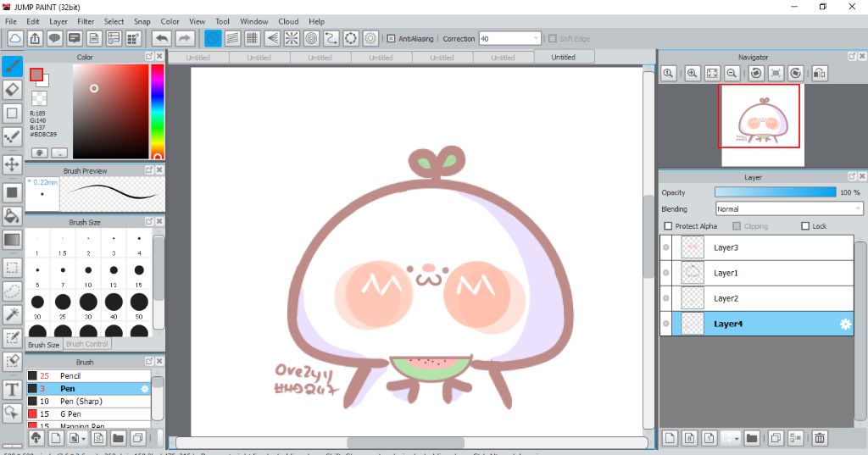Enable crisscross grid snap

point(253,38)
